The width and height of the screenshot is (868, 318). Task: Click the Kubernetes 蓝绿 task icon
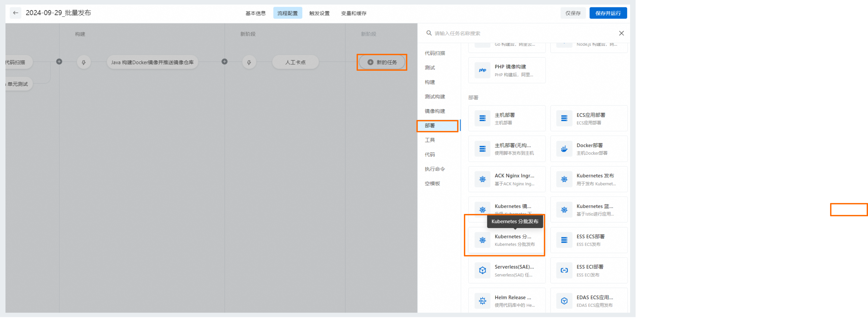564,210
